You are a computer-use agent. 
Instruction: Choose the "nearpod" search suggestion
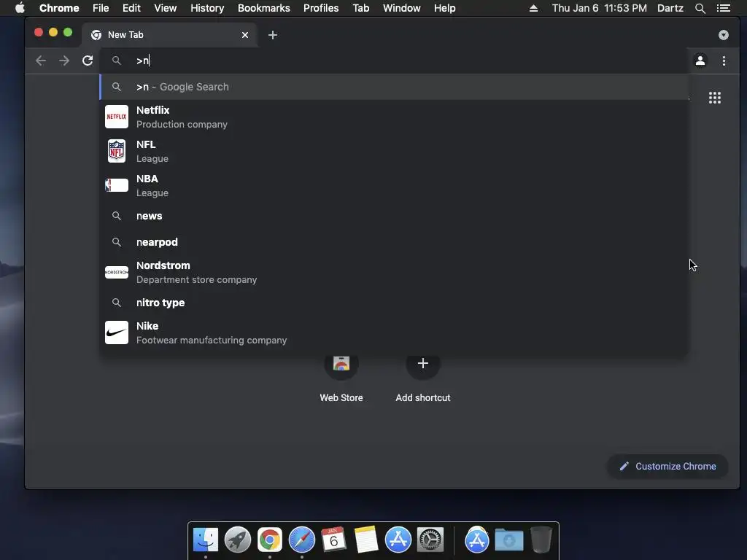(x=393, y=242)
